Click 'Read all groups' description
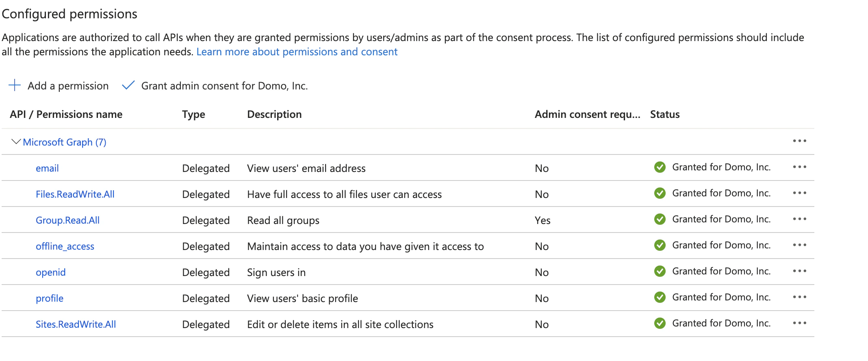This screenshot has height=361, width=868. 283,220
